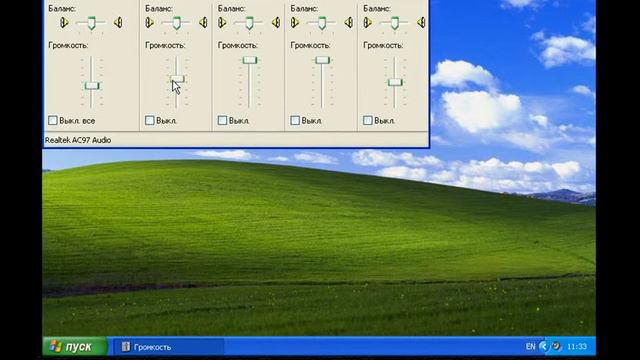Click balance slider thumb in fifth column
Image resolution: width=640 pixels, height=360 pixels.
(x=395, y=23)
